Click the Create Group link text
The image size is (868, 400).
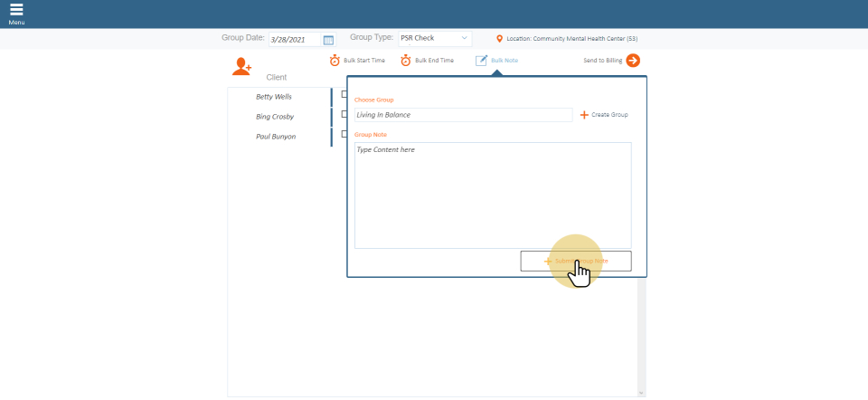pos(609,115)
